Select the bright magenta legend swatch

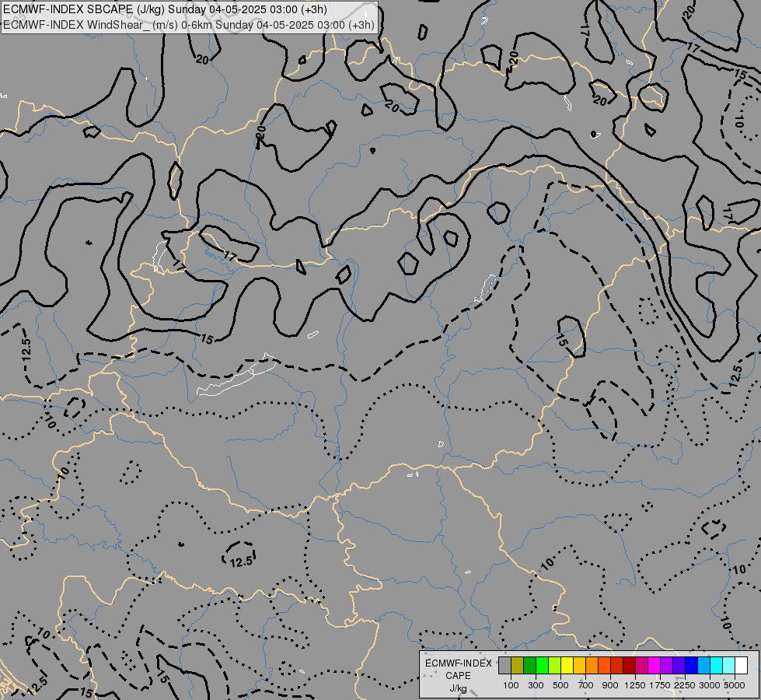pos(655,666)
